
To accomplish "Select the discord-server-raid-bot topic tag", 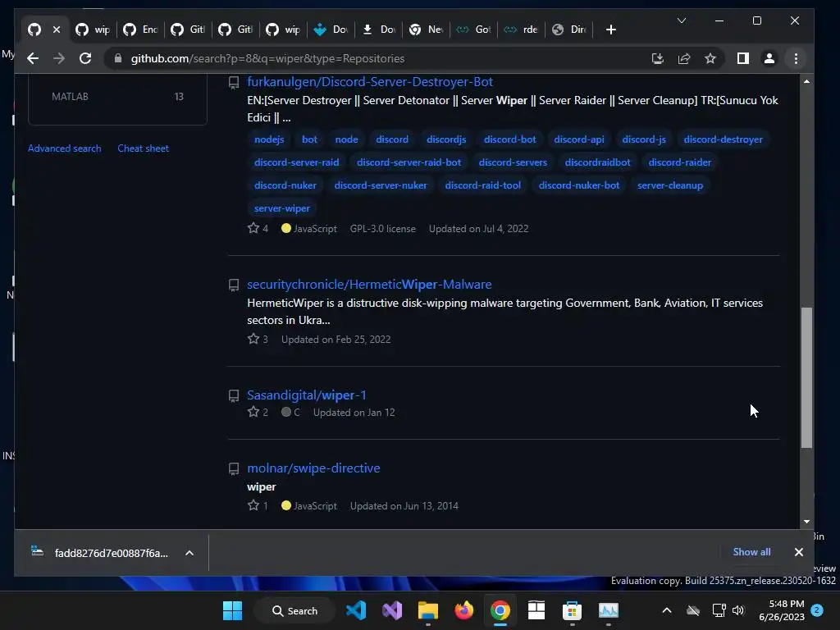I will coord(409,162).
